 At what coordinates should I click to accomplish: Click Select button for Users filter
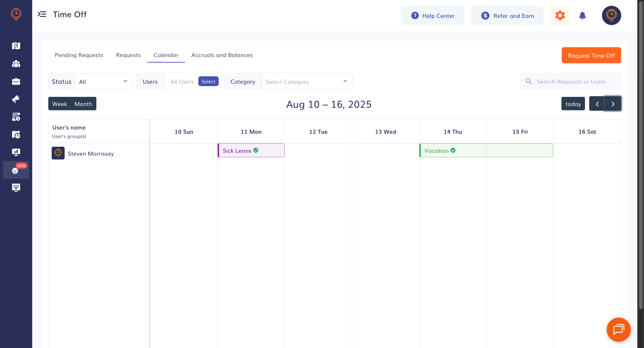[208, 81]
